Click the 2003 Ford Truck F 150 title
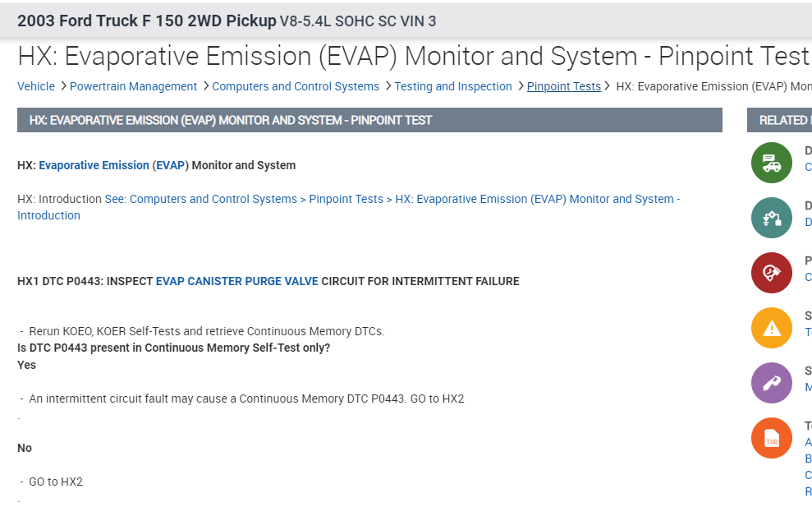 pyautogui.click(x=146, y=21)
